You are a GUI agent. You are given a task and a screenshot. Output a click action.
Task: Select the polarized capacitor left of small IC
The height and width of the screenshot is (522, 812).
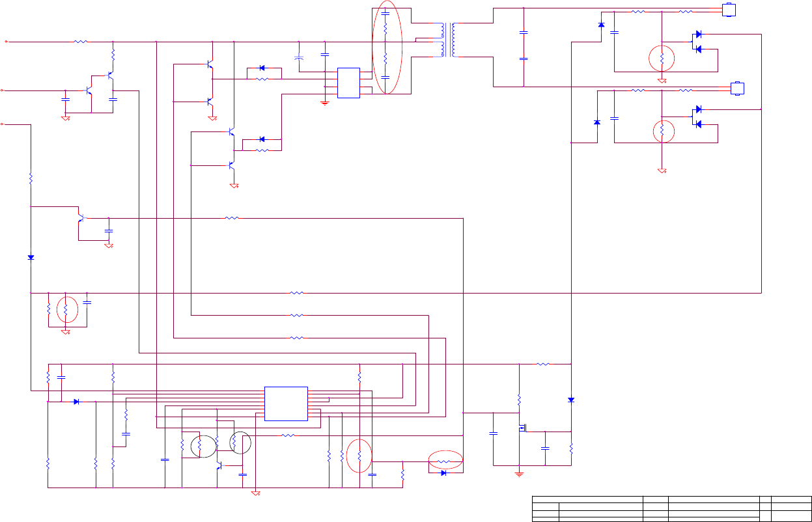tap(299, 57)
